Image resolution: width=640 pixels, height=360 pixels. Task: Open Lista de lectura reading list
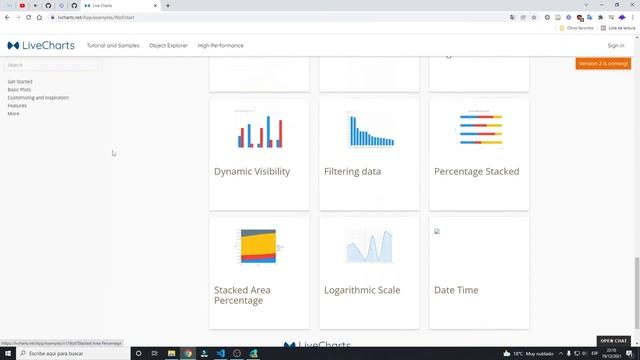[x=618, y=28]
